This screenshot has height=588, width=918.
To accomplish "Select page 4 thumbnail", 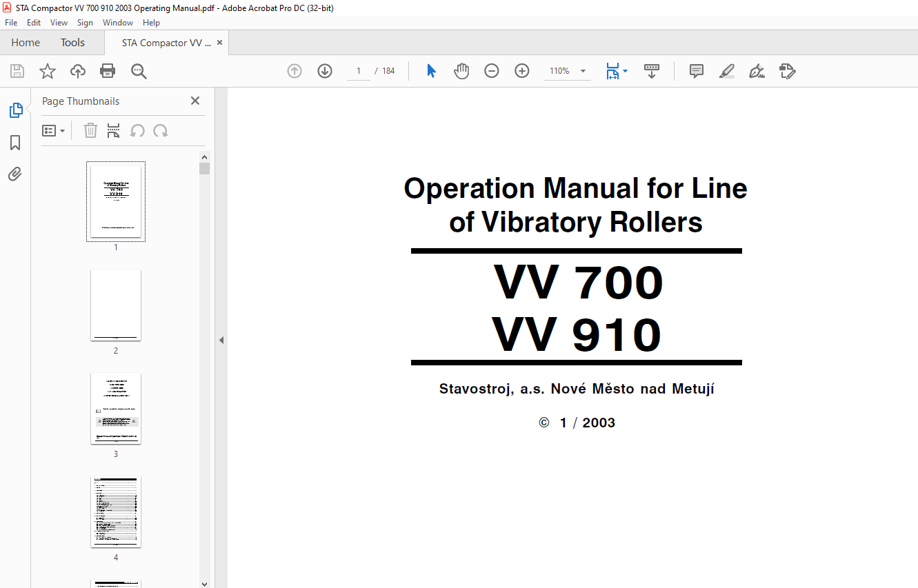I will point(116,511).
